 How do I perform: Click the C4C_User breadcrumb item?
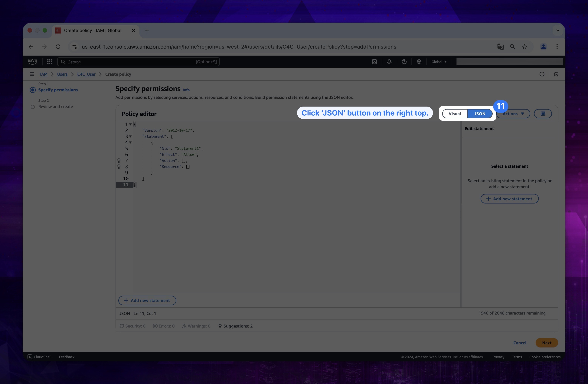pyautogui.click(x=86, y=74)
